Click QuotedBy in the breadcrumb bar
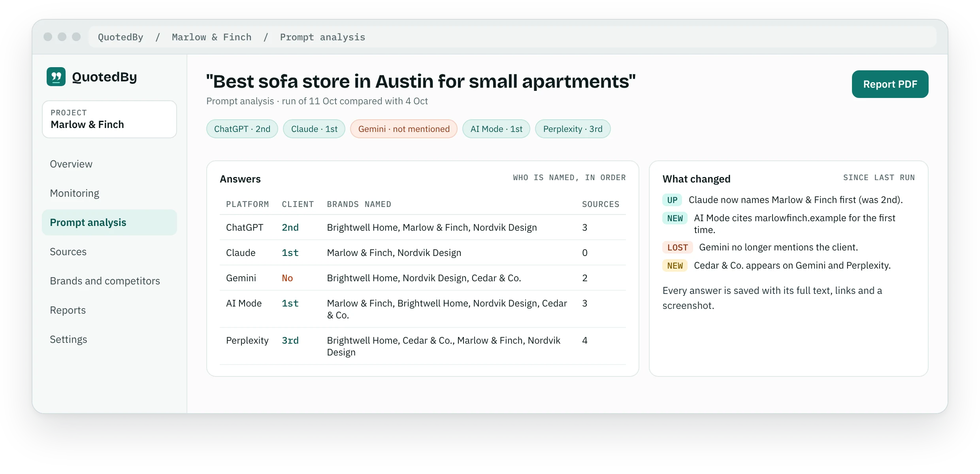Viewport: 980px width, 474px height. [121, 37]
